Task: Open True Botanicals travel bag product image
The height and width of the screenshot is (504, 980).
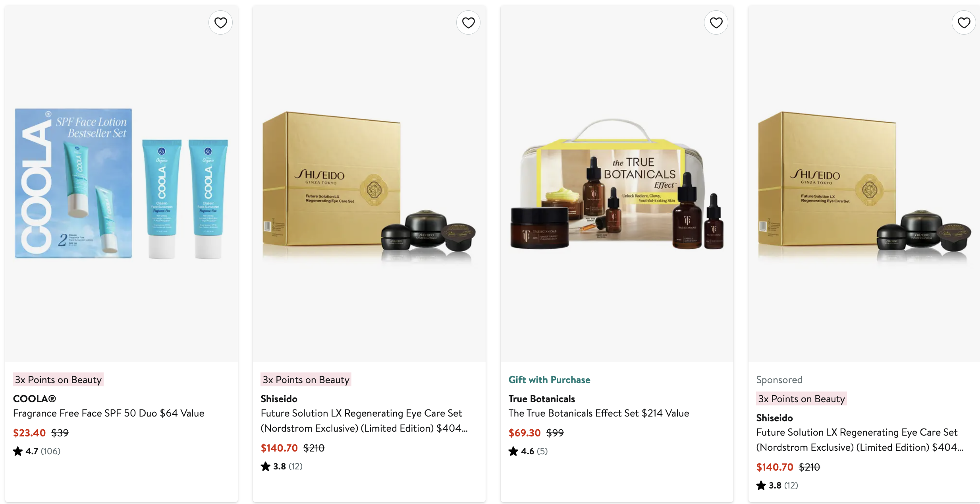Action: point(617,184)
